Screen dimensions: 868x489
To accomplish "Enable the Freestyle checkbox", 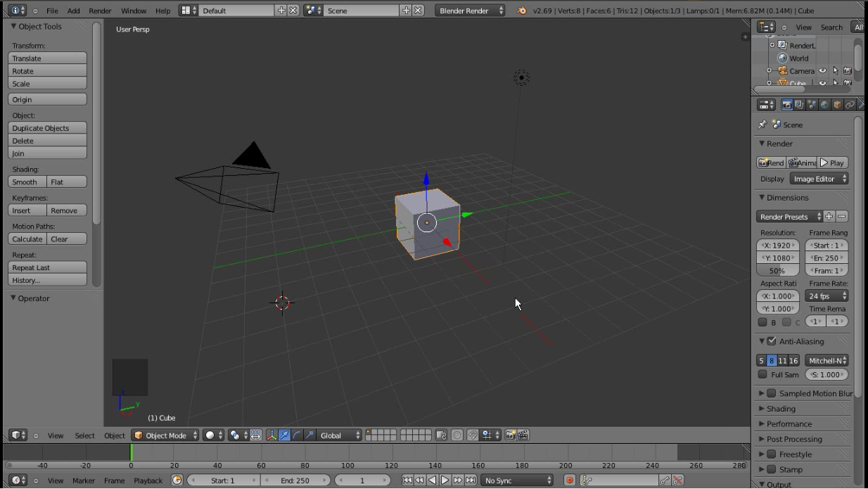I will [772, 455].
